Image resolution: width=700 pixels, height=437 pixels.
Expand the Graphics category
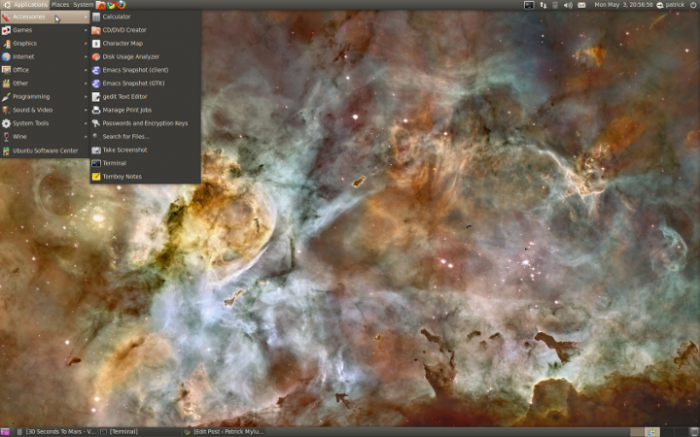[45, 43]
